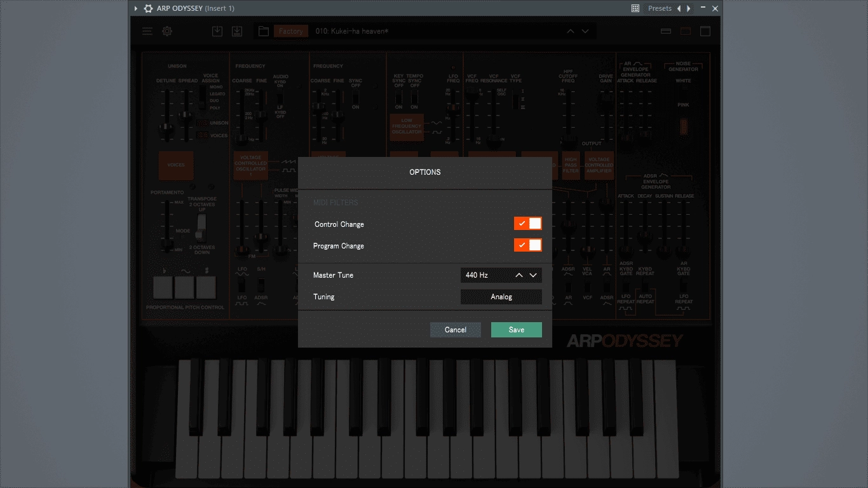Image resolution: width=868 pixels, height=488 pixels.
Task: Switch to the small window size view
Action: pos(666,31)
